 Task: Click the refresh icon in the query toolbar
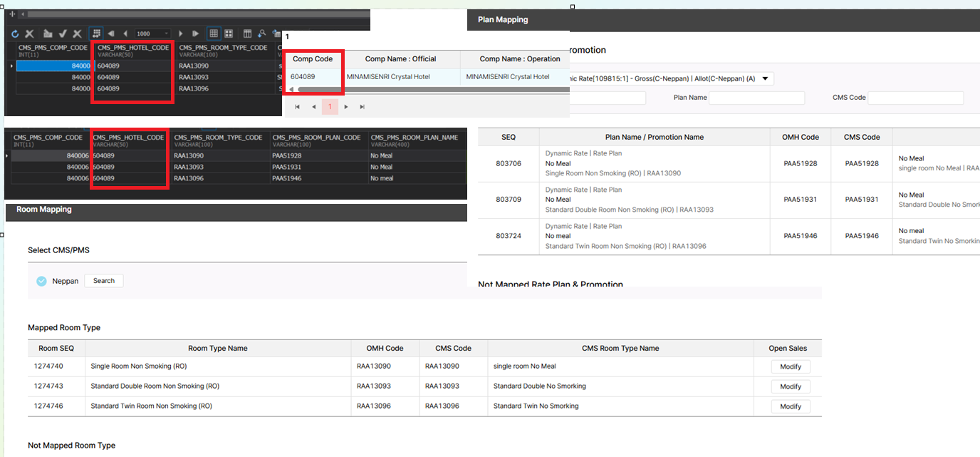(x=15, y=34)
